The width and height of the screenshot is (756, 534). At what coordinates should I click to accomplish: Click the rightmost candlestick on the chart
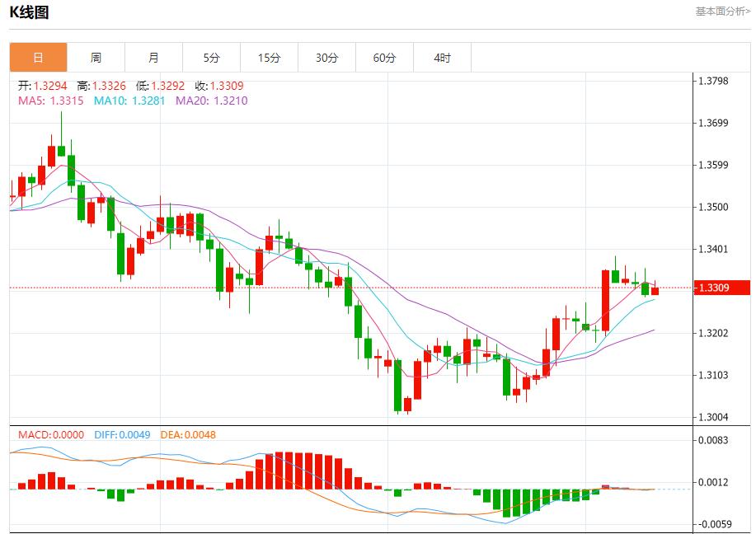(x=655, y=290)
